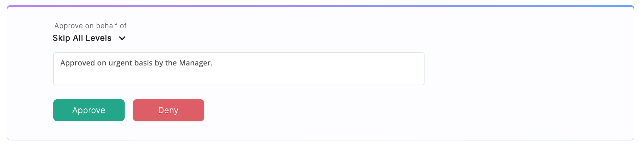Click the 'Approve on behalf of' label

[x=90, y=26]
